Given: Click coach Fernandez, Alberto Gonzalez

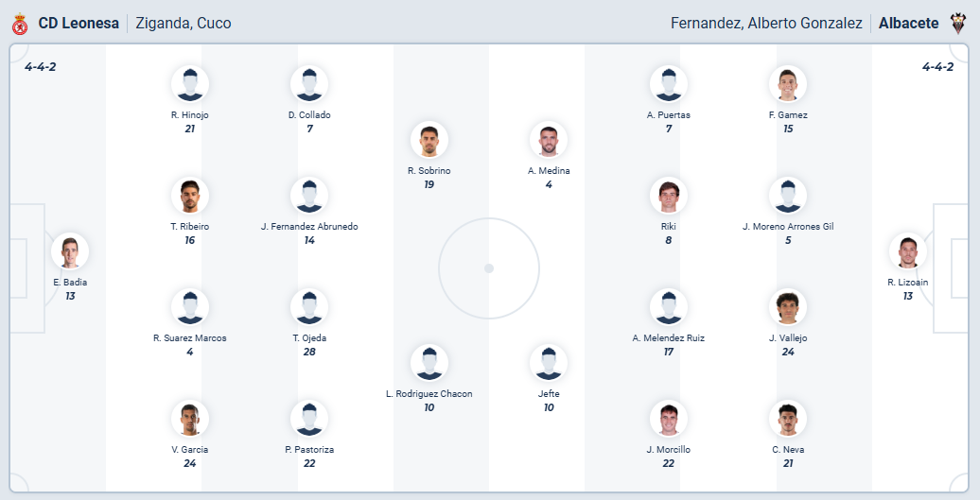Looking at the screenshot, I should 766,24.
